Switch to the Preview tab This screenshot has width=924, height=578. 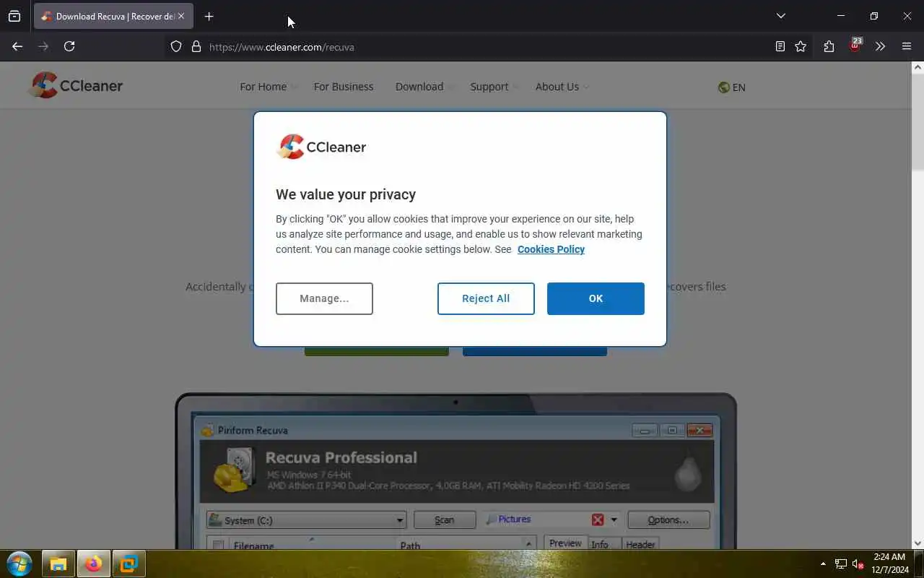[x=565, y=543]
